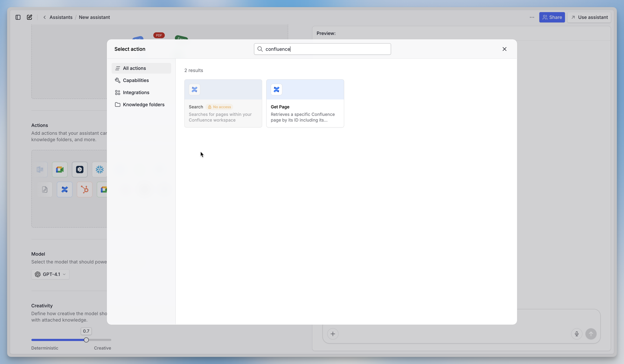Click the HubSpot icon in Actions box
Screen dimensions: 624x364
click(85, 190)
